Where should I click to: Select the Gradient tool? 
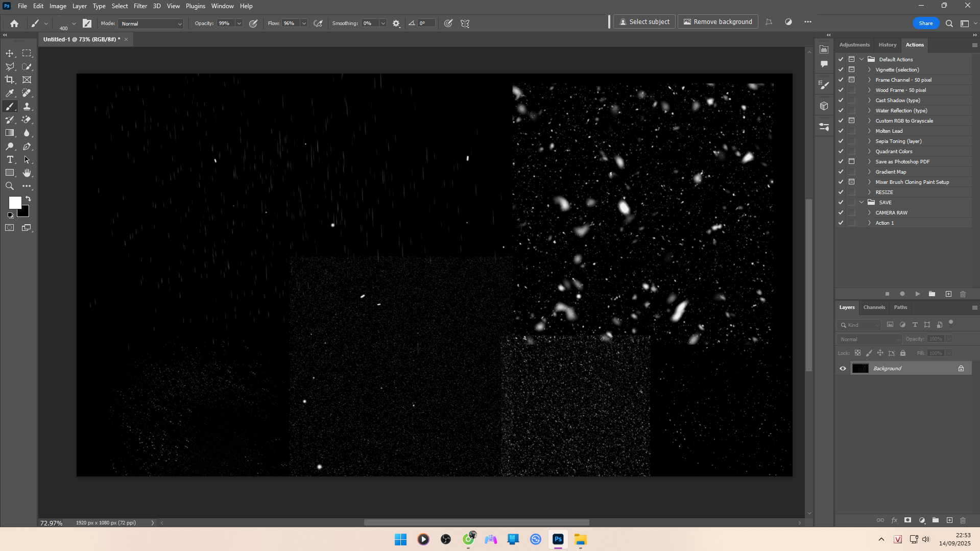(10, 133)
